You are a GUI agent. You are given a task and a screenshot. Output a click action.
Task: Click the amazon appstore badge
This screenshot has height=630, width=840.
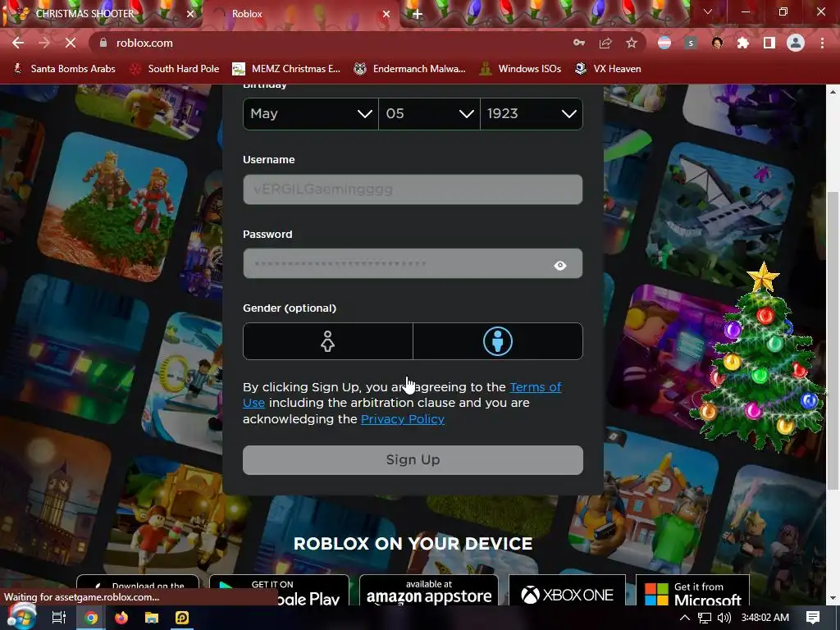[x=428, y=591]
